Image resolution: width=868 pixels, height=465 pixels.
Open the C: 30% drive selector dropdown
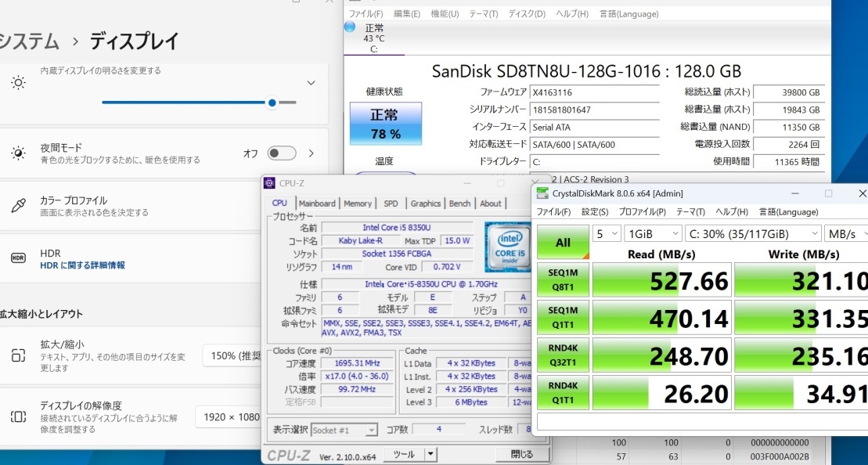[752, 233]
